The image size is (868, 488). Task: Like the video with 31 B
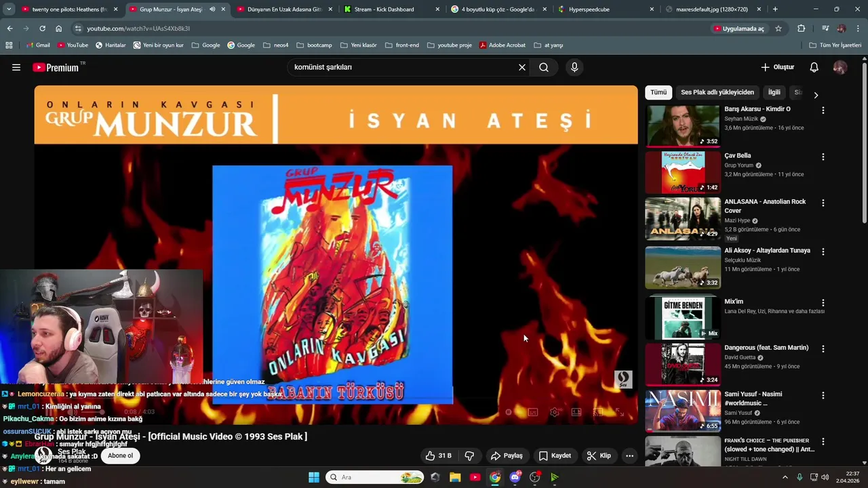tap(437, 455)
